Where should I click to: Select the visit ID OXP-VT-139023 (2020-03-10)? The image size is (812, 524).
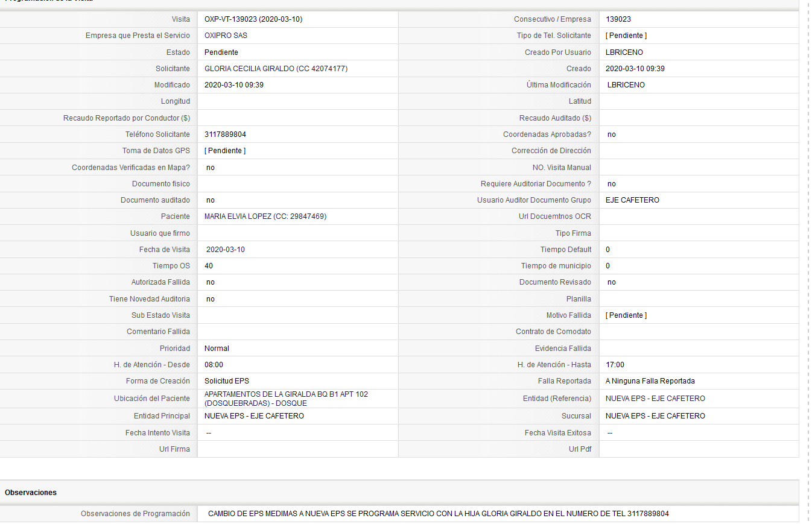click(x=253, y=19)
